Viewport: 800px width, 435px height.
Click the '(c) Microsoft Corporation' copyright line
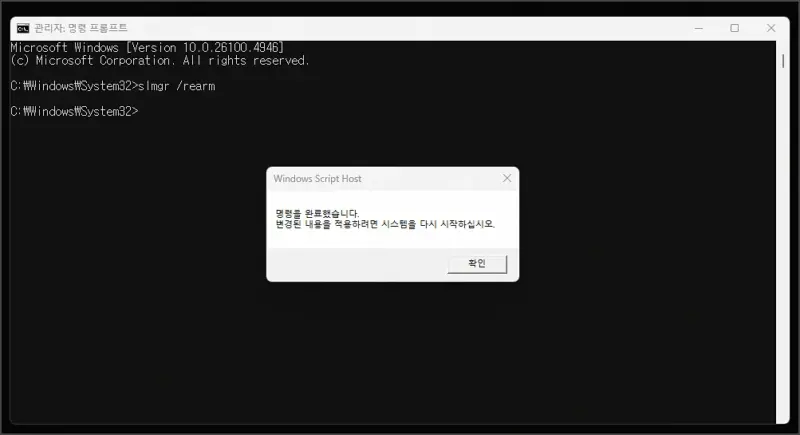[x=160, y=61]
